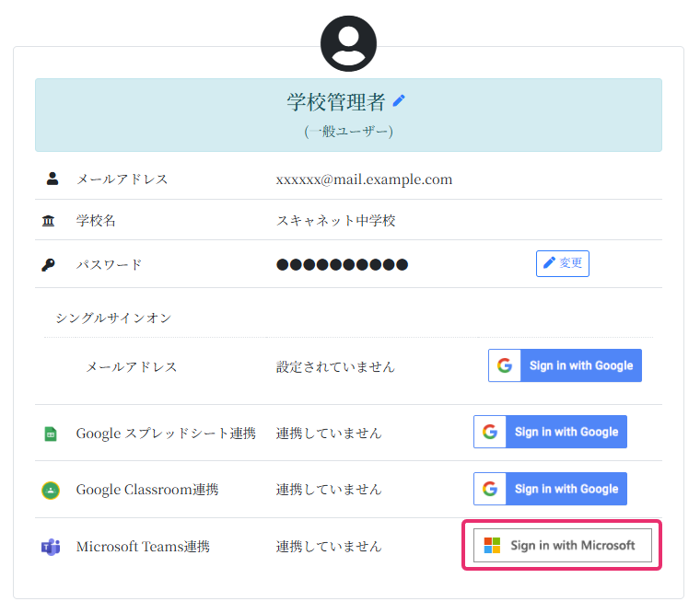Click the Google Classroom icon
Image resolution: width=700 pixels, height=613 pixels.
point(51,491)
